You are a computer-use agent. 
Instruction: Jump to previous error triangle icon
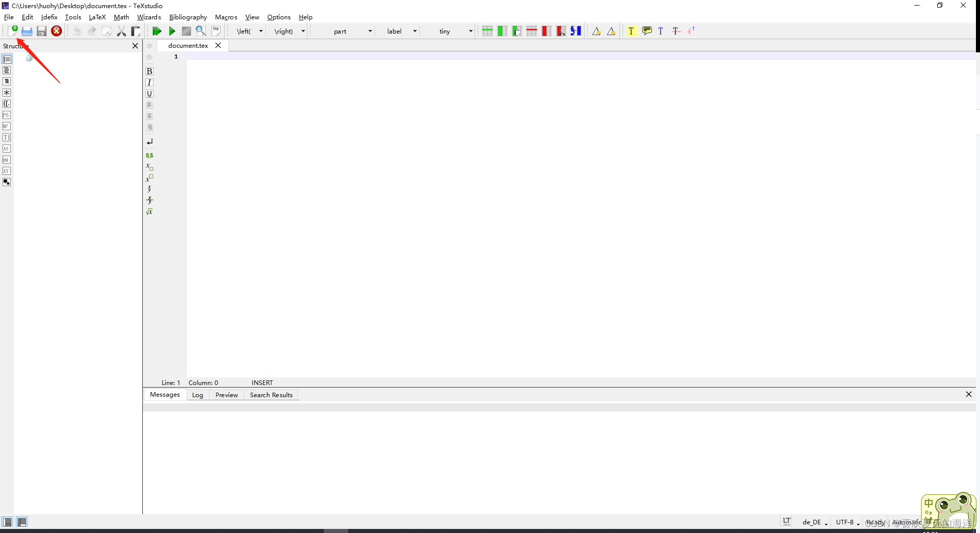pos(596,31)
